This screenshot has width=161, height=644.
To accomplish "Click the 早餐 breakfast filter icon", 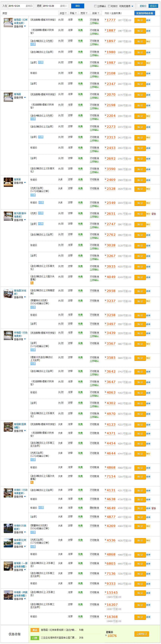I will (76, 13).
